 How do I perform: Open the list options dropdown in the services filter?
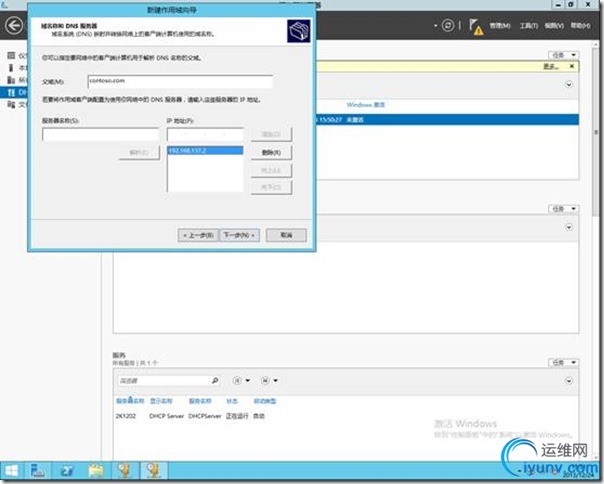pos(241,381)
